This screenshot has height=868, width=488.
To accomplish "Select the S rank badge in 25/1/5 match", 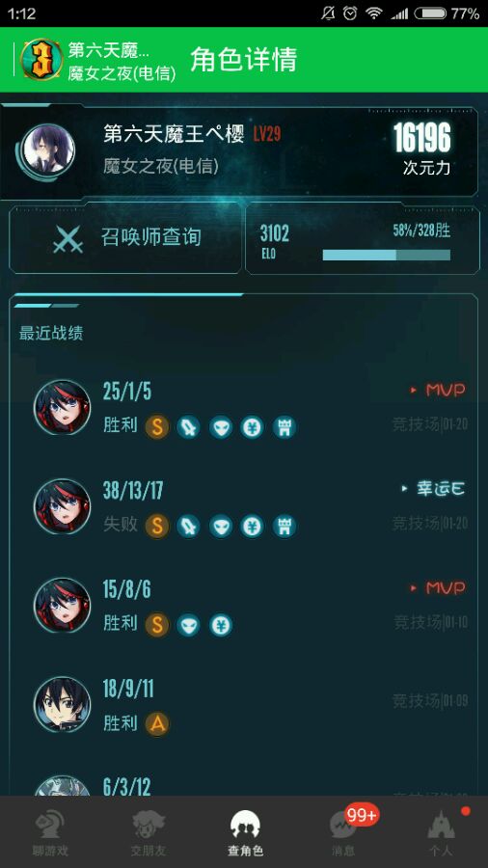I will tap(157, 427).
